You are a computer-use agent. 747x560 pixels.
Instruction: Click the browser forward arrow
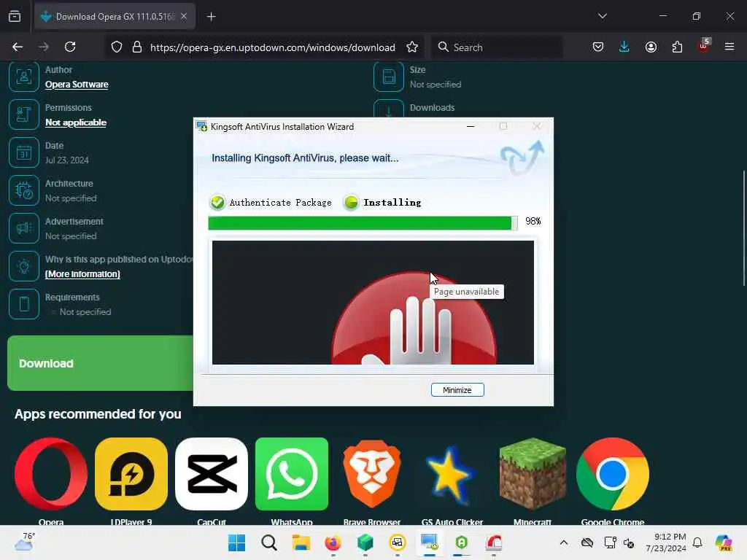[x=43, y=47]
